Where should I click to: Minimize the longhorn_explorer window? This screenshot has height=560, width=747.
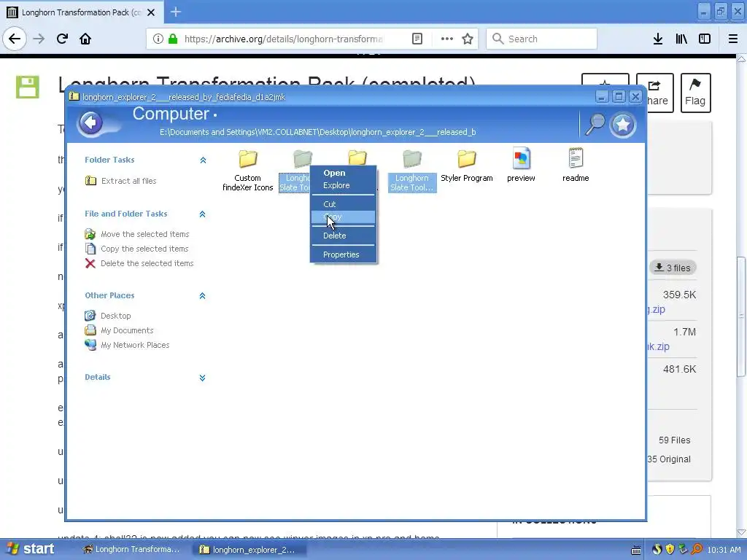pos(602,97)
